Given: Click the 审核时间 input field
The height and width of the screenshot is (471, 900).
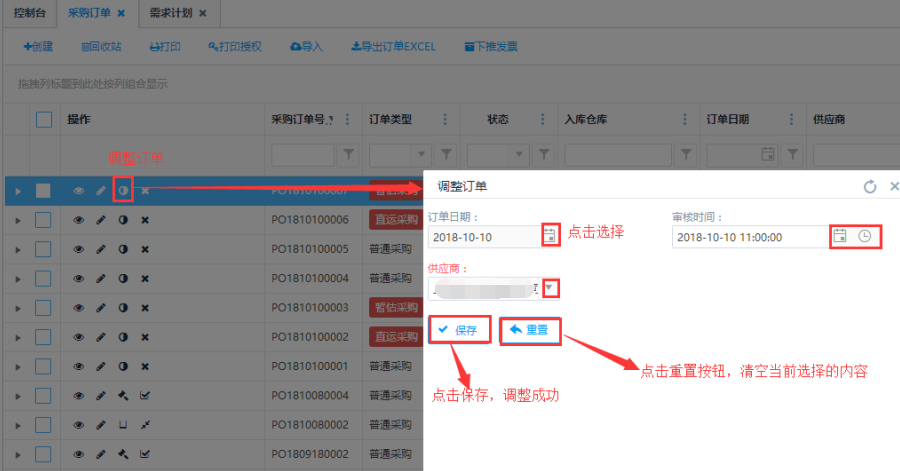Looking at the screenshot, I should coord(750,237).
